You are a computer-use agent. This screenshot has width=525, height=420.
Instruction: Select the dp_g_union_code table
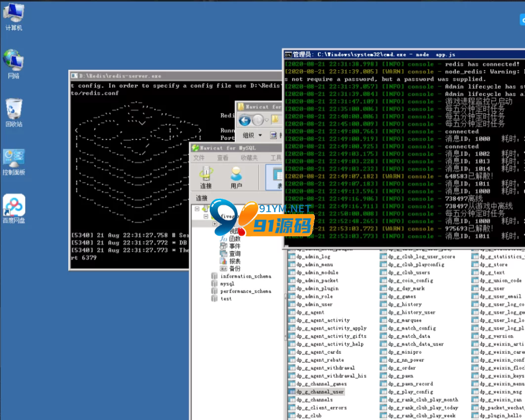(500, 281)
